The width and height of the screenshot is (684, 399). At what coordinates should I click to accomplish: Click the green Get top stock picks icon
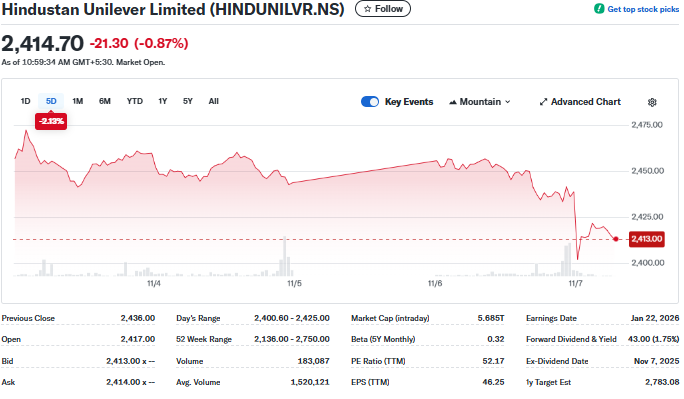point(599,9)
